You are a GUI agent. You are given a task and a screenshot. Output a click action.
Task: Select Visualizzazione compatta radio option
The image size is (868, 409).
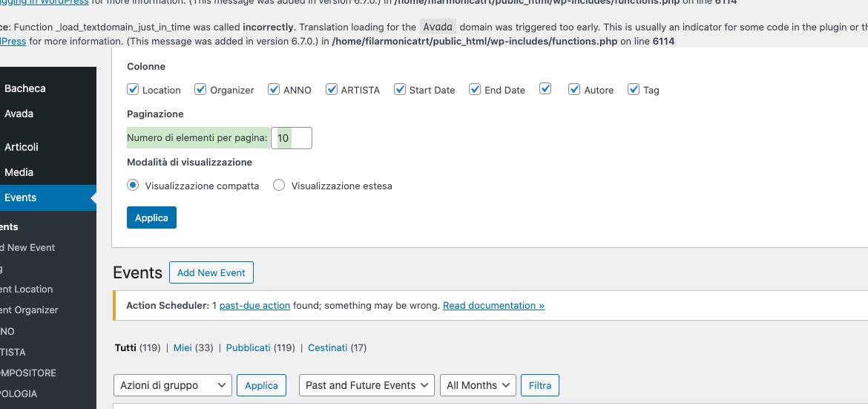[133, 185]
